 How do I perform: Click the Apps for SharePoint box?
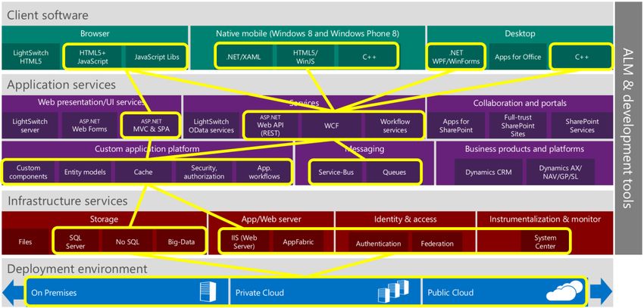click(x=458, y=126)
